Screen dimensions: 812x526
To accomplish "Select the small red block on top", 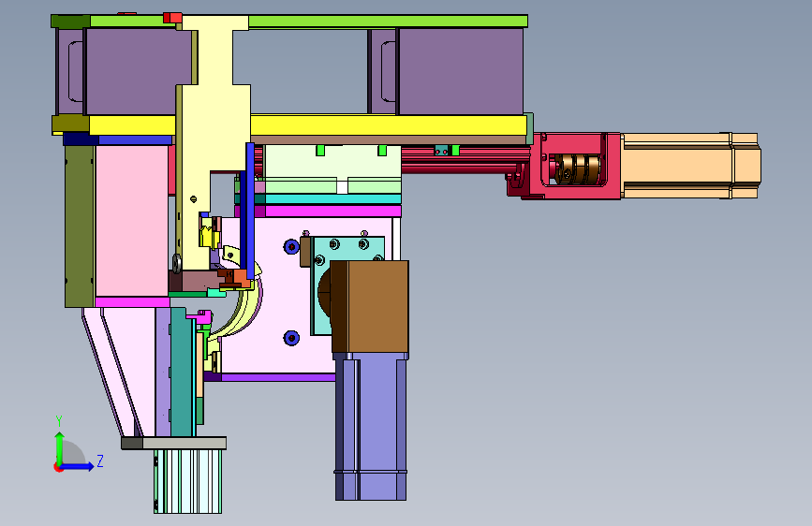I will [x=172, y=18].
